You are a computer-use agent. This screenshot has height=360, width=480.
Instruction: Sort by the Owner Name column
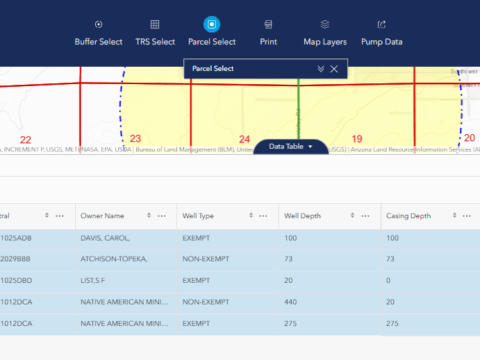coord(149,215)
